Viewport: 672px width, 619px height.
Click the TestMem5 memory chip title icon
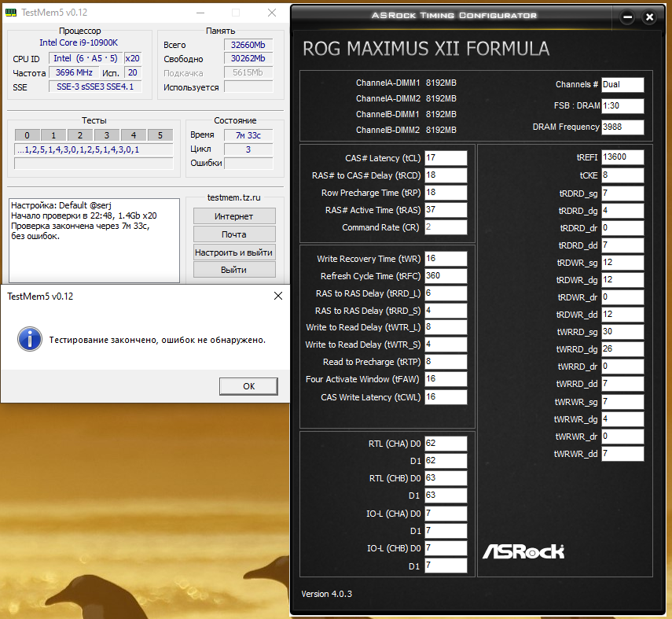(x=11, y=13)
